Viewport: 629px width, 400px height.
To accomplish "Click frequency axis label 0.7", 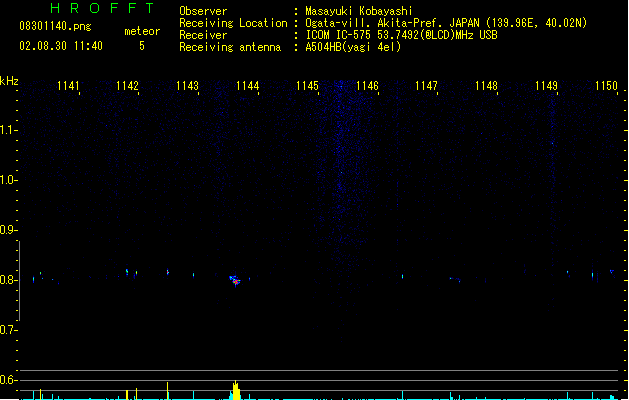I will (x=8, y=330).
